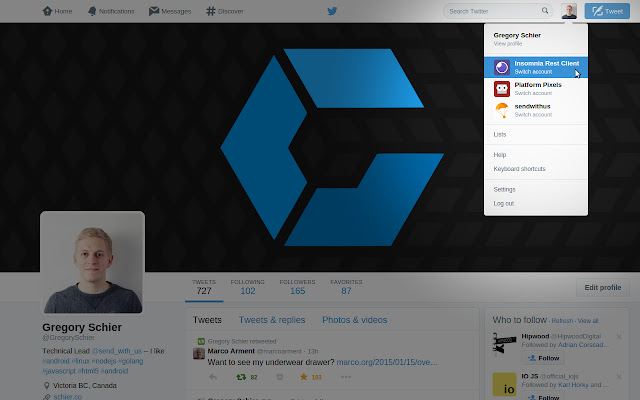Click the IO JS yellow avatar
The width and height of the screenshot is (640, 400).
coord(504,384)
